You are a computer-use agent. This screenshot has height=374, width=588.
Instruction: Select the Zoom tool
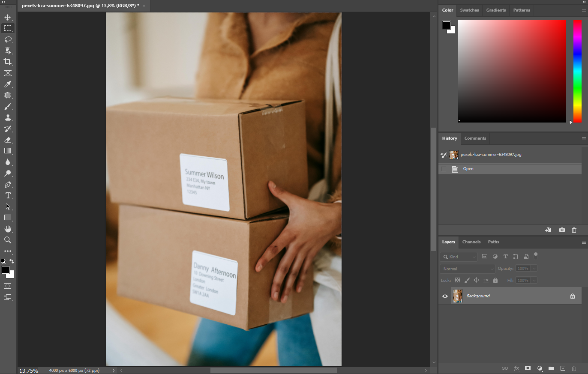tap(8, 240)
